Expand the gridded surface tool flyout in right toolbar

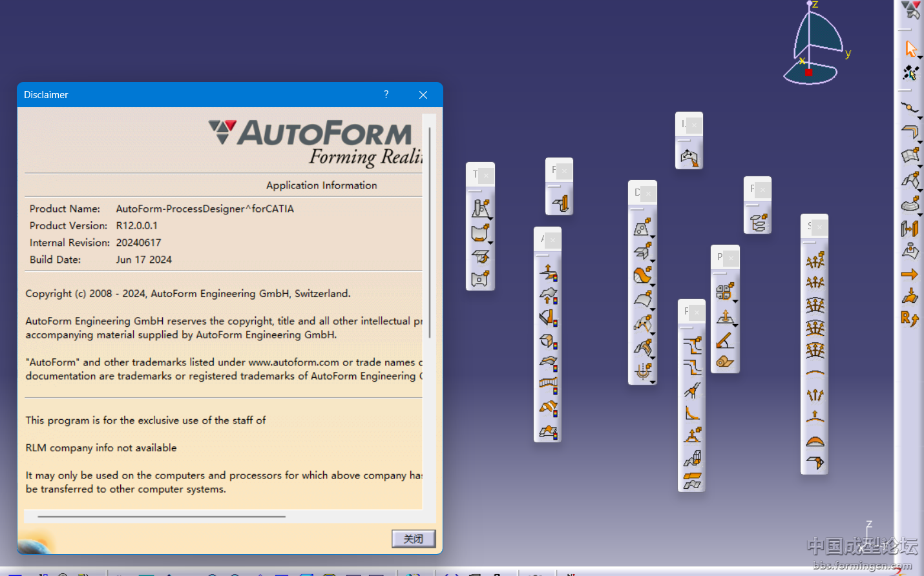(x=910, y=156)
